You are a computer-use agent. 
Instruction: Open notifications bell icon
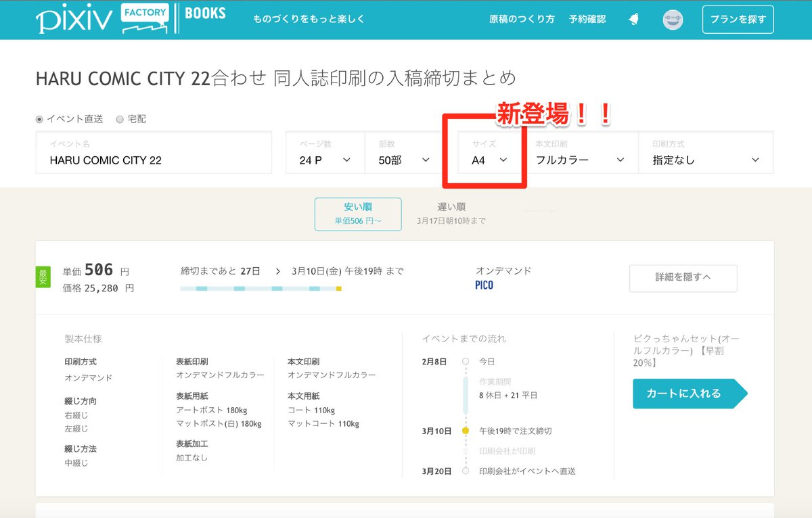(634, 19)
